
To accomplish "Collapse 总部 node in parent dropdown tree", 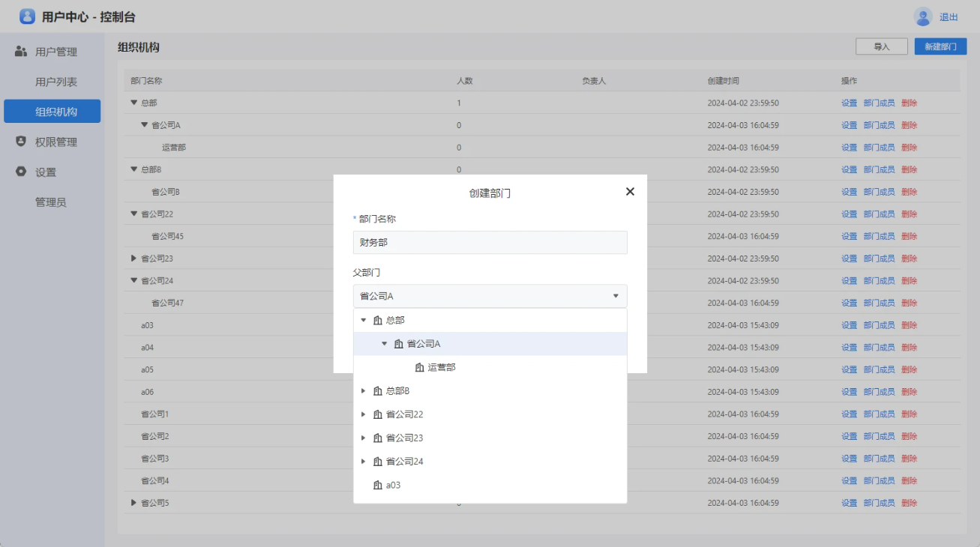I will click(364, 320).
